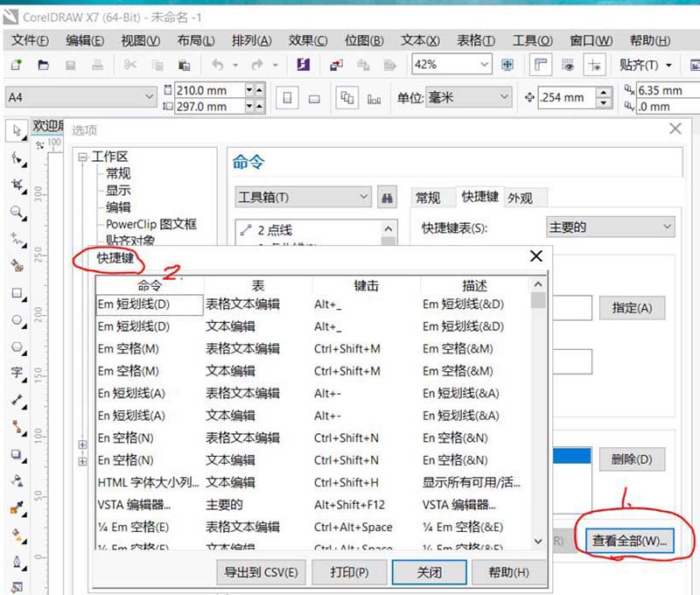This screenshot has width=700, height=595.
Task: Select the Drop shadow tool
Action: (x=17, y=454)
